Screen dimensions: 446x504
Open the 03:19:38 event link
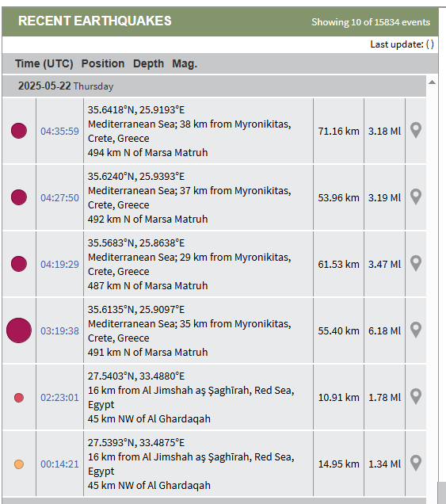point(59,330)
